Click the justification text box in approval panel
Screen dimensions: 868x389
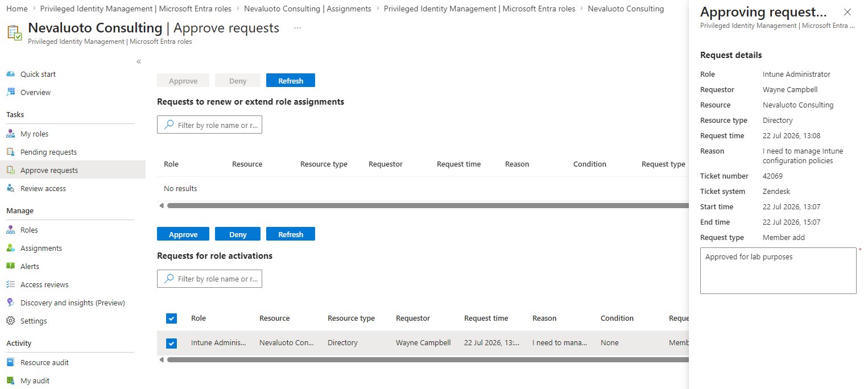click(x=778, y=271)
